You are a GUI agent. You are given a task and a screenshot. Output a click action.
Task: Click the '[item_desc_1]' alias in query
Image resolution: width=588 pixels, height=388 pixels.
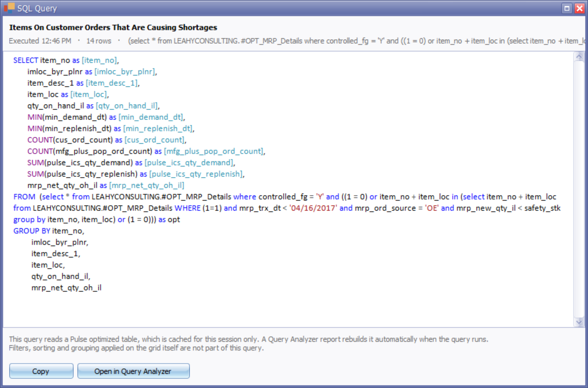click(x=112, y=83)
